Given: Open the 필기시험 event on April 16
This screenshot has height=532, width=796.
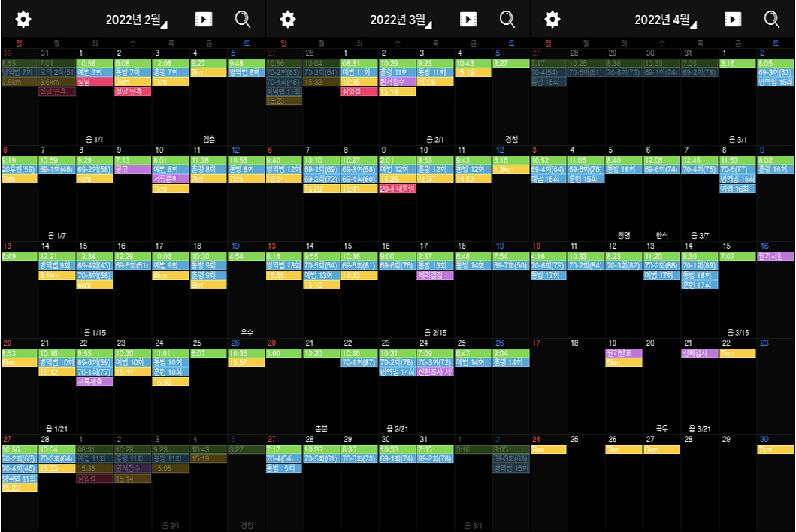Looking at the screenshot, I should pyautogui.click(x=775, y=256).
